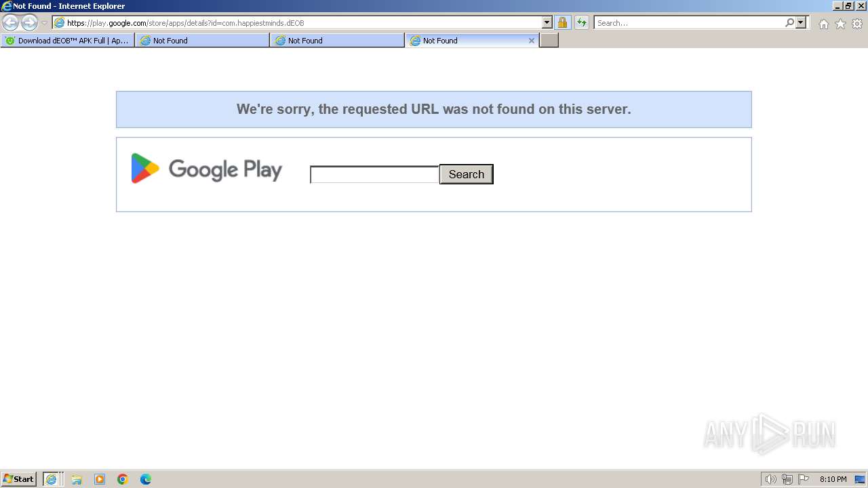Open Internet Explorer taskbar icon
The height and width of the screenshot is (488, 868).
[x=52, y=479]
